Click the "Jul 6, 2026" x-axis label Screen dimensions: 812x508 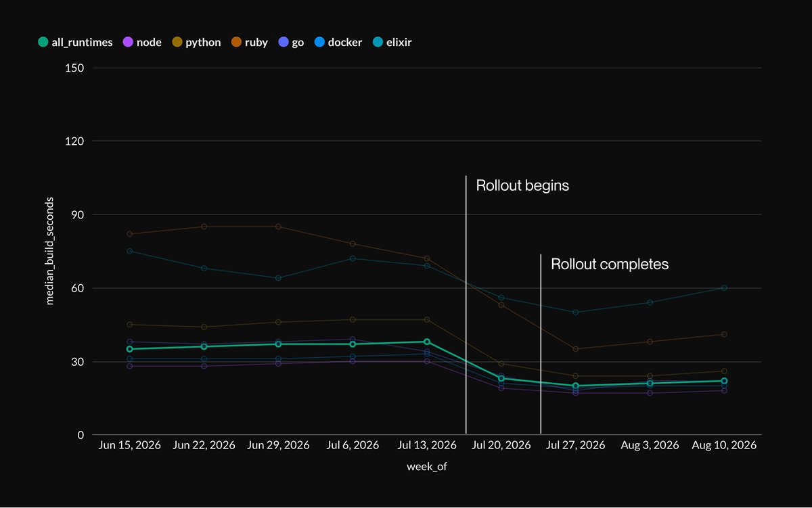point(353,445)
